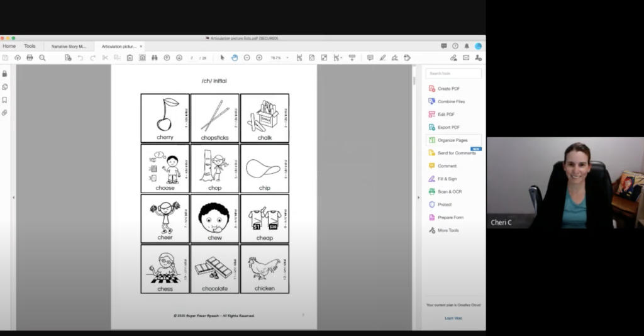The width and height of the screenshot is (644, 336).
Task: Click the Search tools field
Action: [x=453, y=74]
